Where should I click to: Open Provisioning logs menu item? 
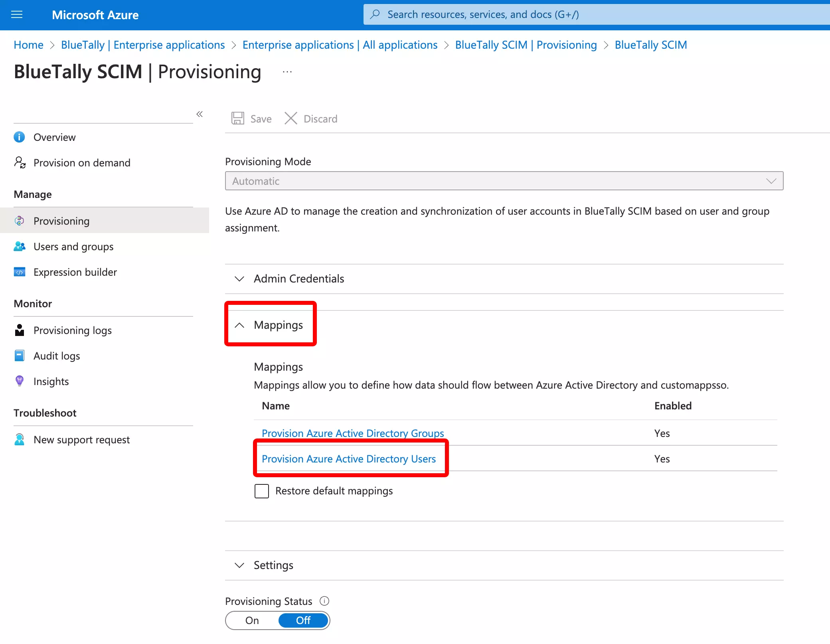click(x=73, y=330)
